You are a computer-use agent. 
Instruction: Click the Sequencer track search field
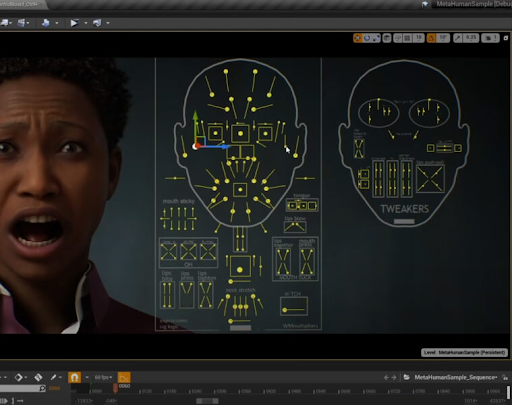pos(22,388)
